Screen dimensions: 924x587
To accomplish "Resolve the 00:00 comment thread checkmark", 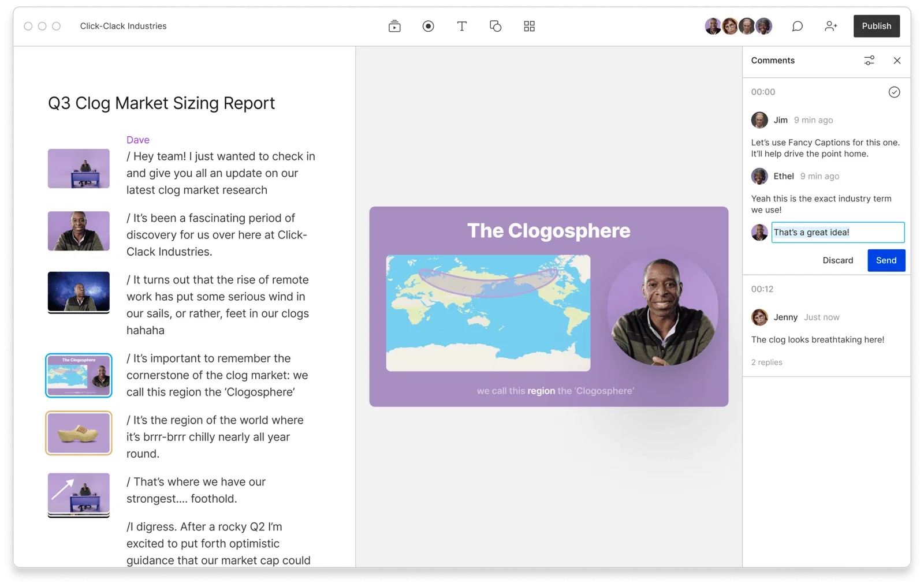I will (894, 92).
